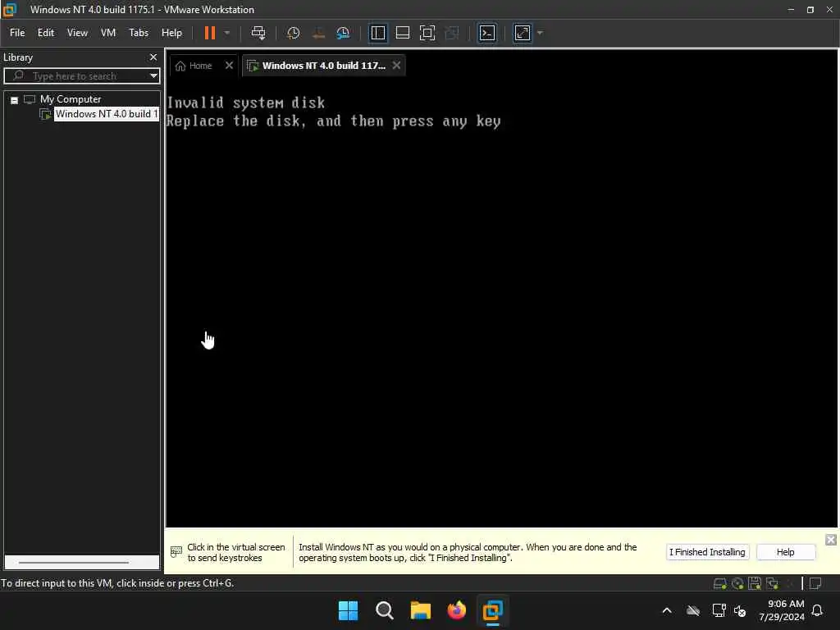This screenshot has width=840, height=630.
Task: Click the CD/DVD drive status icon
Action: click(x=737, y=583)
